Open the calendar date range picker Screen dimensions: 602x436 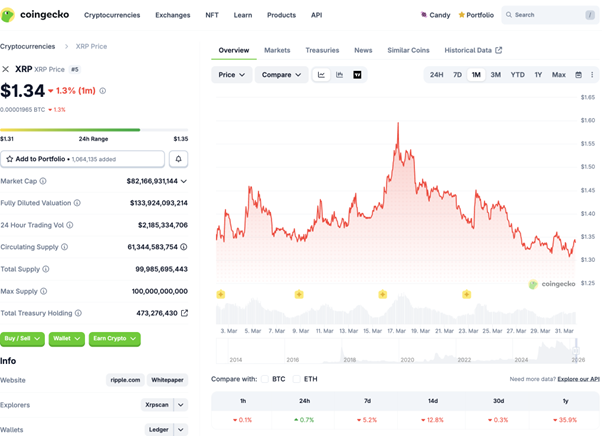(578, 75)
